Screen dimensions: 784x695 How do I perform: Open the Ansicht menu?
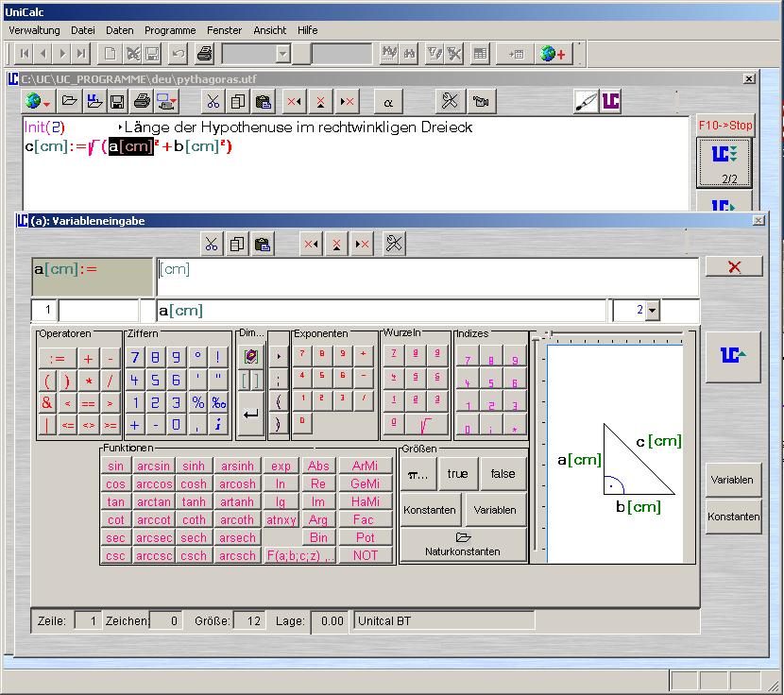[x=269, y=30]
